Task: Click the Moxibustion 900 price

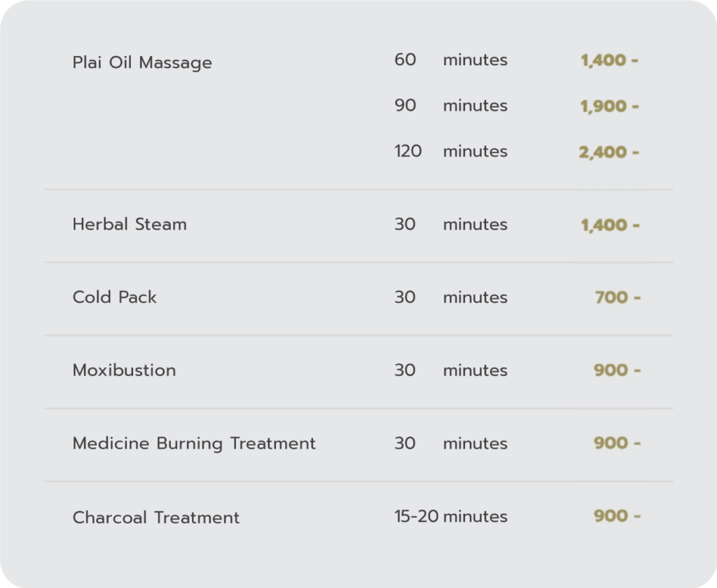Action: pyautogui.click(x=616, y=370)
